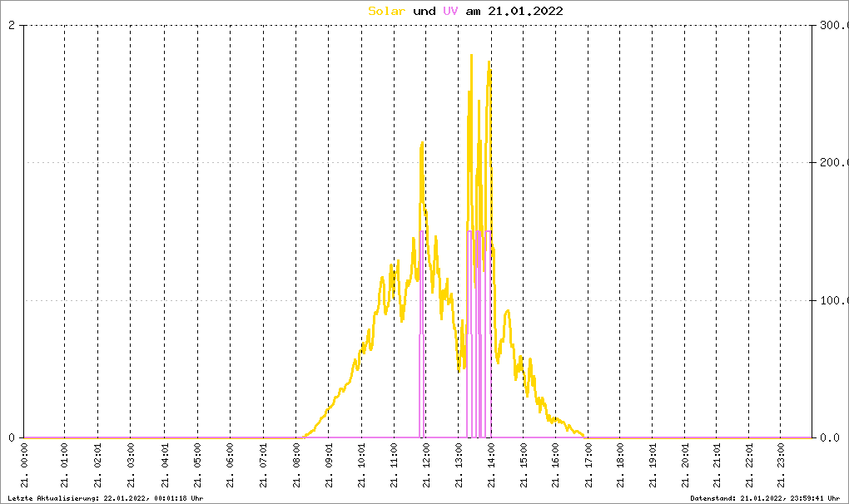Select time label '21. 04:01'

coord(165,466)
